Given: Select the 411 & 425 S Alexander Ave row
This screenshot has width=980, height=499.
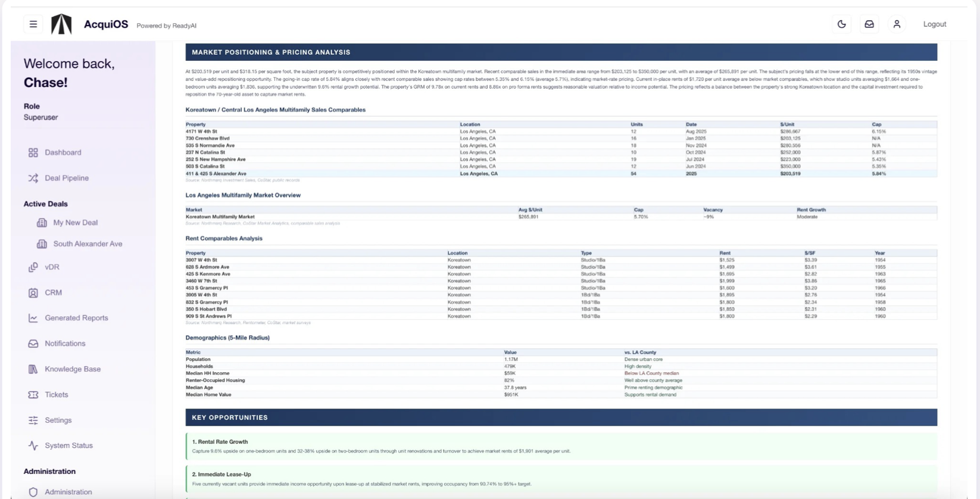Looking at the screenshot, I should click(561, 174).
